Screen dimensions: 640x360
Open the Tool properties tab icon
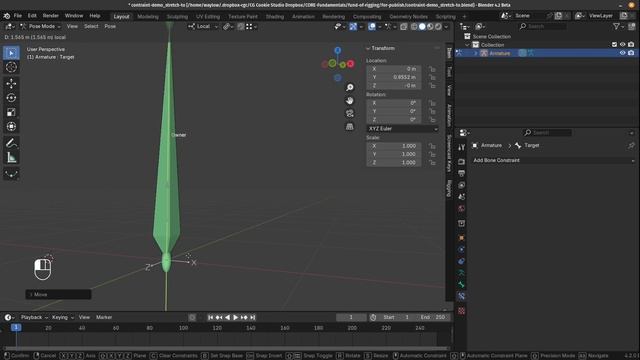[x=461, y=147]
